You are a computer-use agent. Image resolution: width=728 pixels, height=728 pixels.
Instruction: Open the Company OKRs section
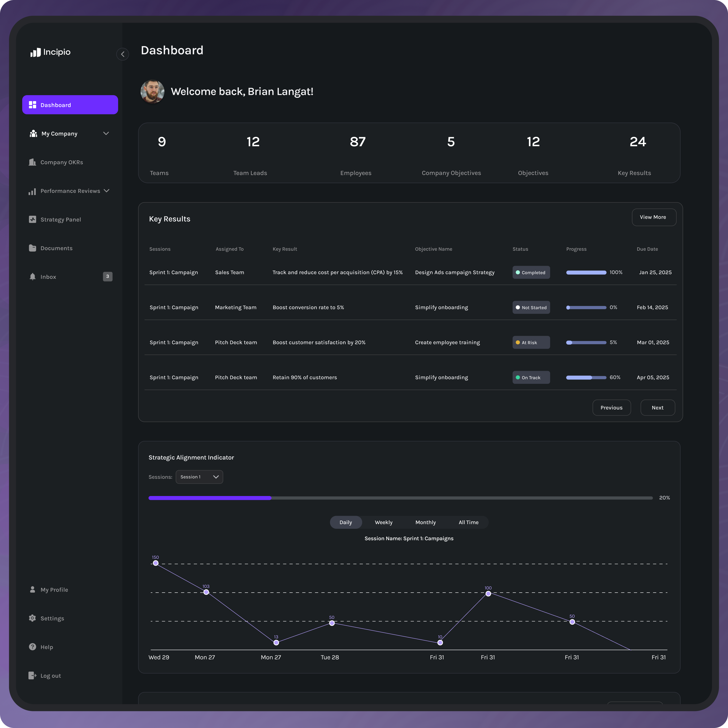pyautogui.click(x=61, y=162)
